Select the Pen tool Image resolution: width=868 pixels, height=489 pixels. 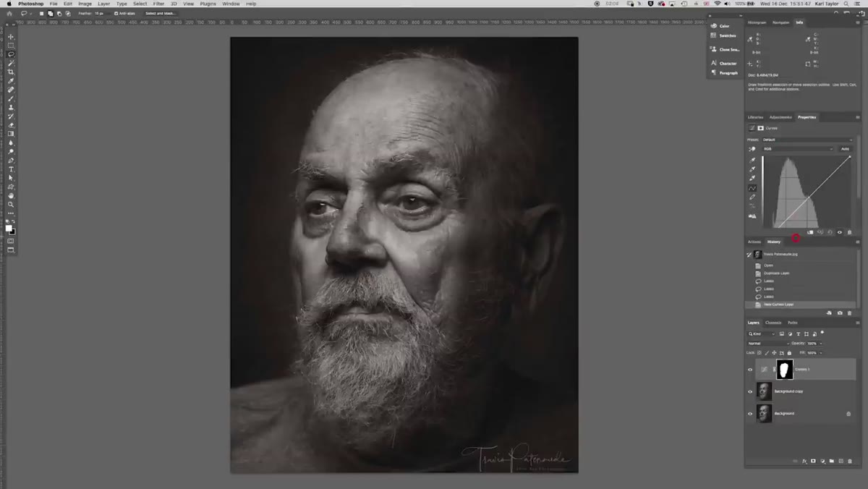(11, 161)
